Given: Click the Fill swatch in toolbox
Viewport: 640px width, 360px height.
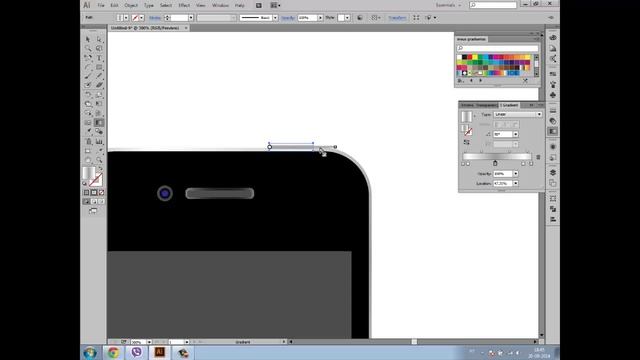Looking at the screenshot, I should click(x=89, y=173).
